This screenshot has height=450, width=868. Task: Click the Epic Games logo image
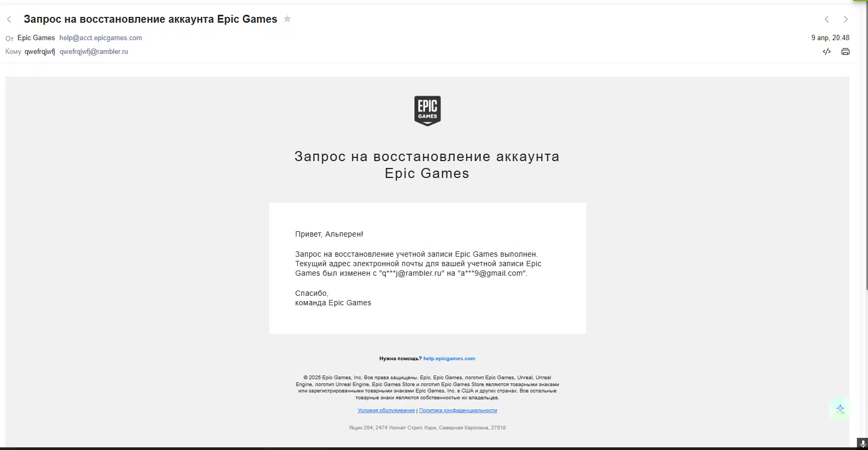[x=427, y=111]
